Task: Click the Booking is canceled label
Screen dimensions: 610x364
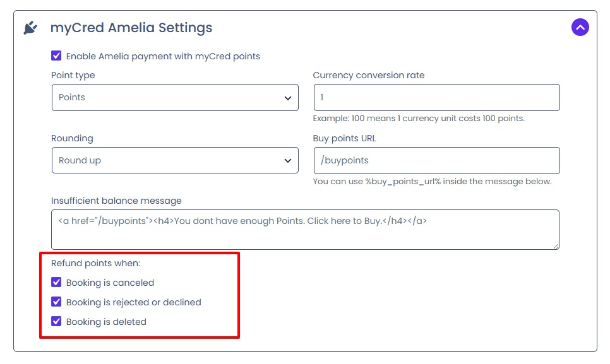Action: tap(110, 283)
